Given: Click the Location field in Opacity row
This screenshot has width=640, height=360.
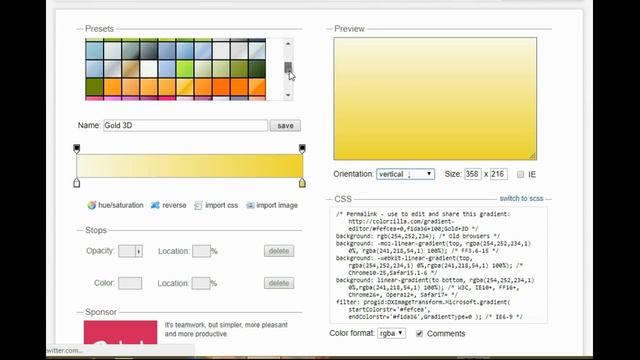Looking at the screenshot, I should tap(201, 251).
